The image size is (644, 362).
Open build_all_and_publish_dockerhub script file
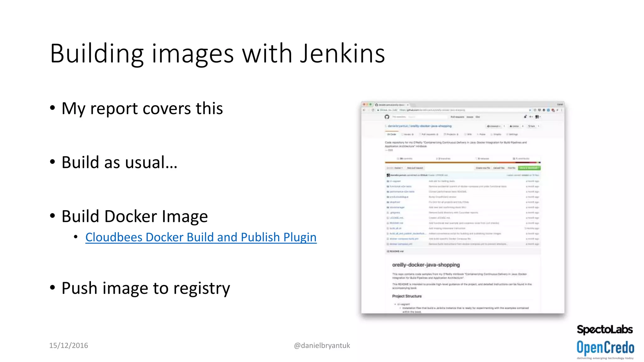click(408, 233)
